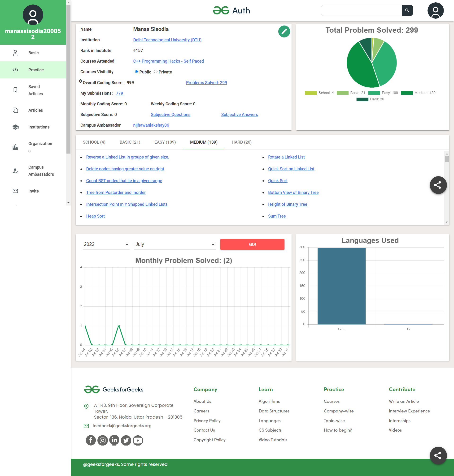The height and width of the screenshot is (476, 454).
Task: Click the Jul 06 data point on chart
Action: coord(118,326)
